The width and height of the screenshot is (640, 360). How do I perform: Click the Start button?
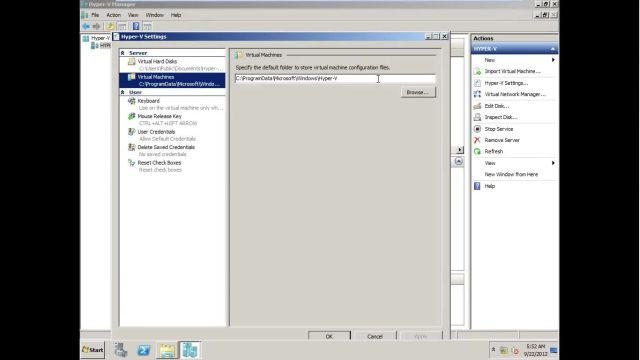[x=93, y=350]
